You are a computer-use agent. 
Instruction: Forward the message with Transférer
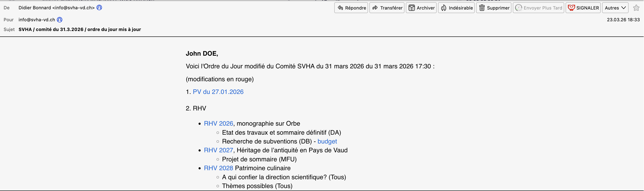pos(387,8)
